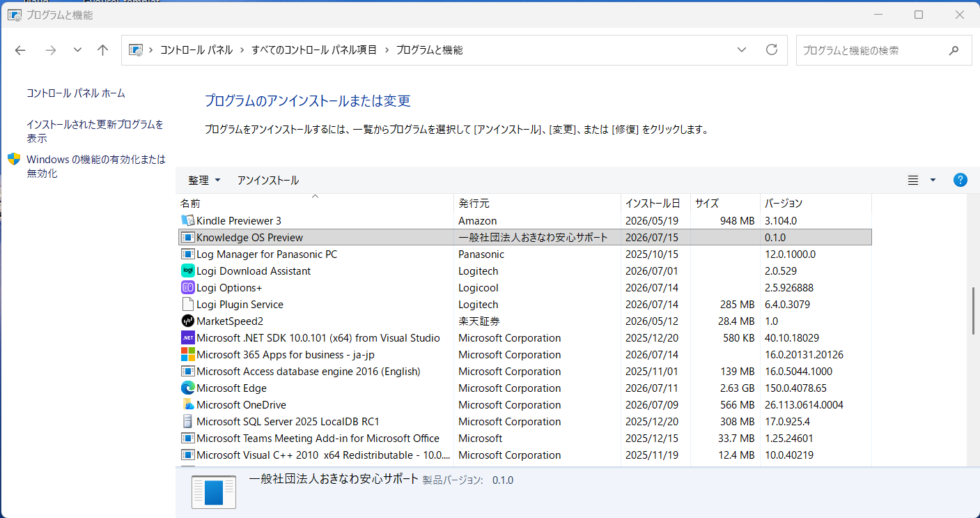Click version 150.0.4078.65
Viewport: 980px width, 518px height.
(x=796, y=388)
